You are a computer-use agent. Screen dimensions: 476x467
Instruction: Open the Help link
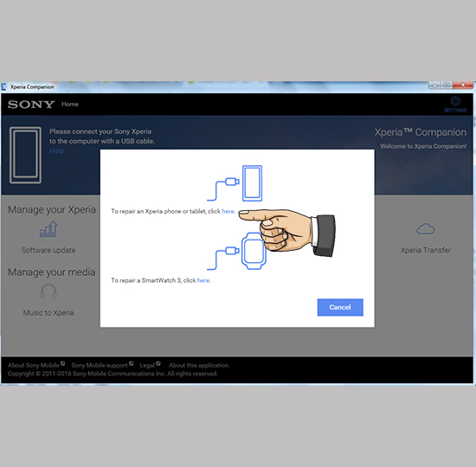pos(56,150)
